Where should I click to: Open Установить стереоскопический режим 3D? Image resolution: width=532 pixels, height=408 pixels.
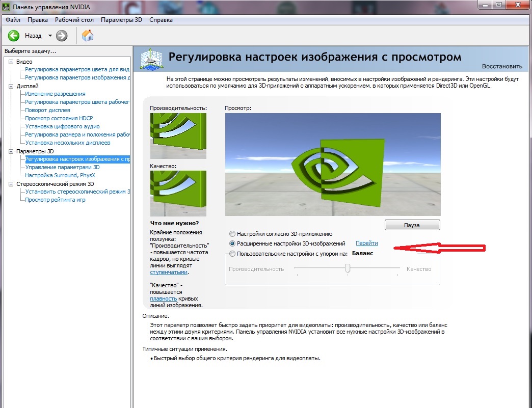click(77, 192)
